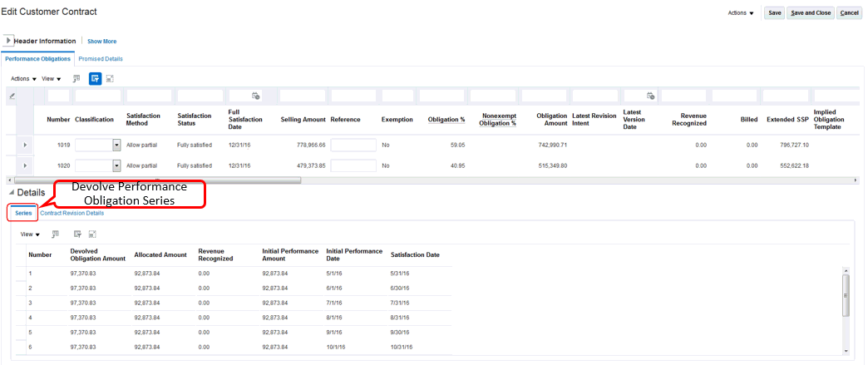Switch to Promised Details tab
Viewport: 868px width, 365px height.
(101, 58)
